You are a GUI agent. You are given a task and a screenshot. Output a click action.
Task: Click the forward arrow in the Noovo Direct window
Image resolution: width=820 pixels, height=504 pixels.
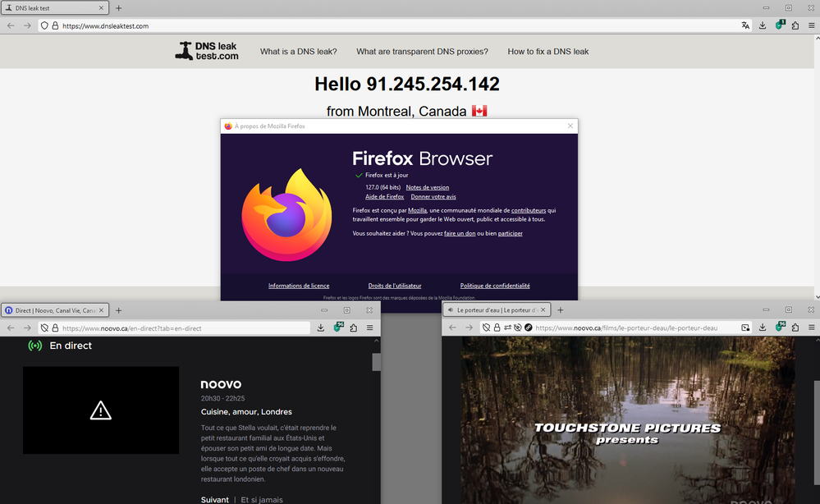pyautogui.click(x=27, y=328)
